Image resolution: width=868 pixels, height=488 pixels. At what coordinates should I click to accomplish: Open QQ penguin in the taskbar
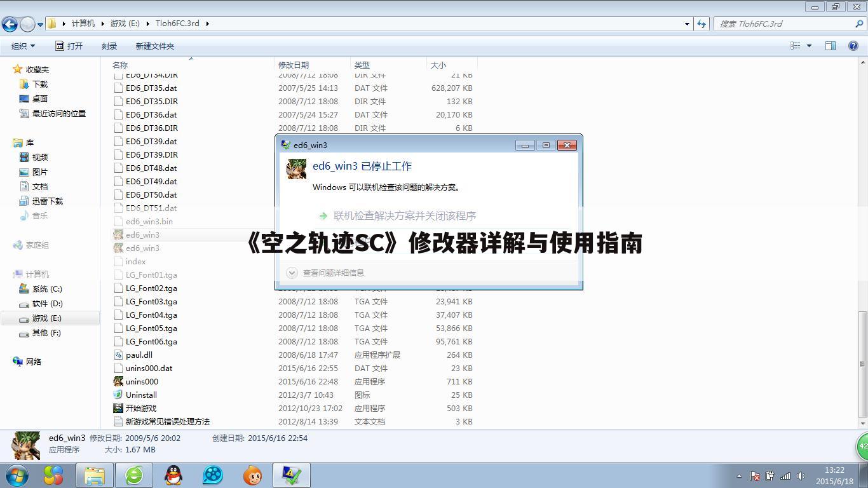coord(173,475)
